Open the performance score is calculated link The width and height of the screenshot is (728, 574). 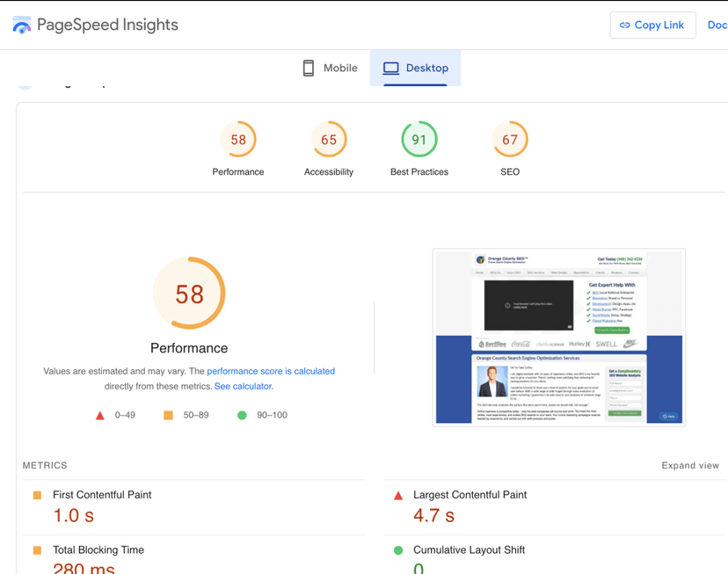(271, 371)
